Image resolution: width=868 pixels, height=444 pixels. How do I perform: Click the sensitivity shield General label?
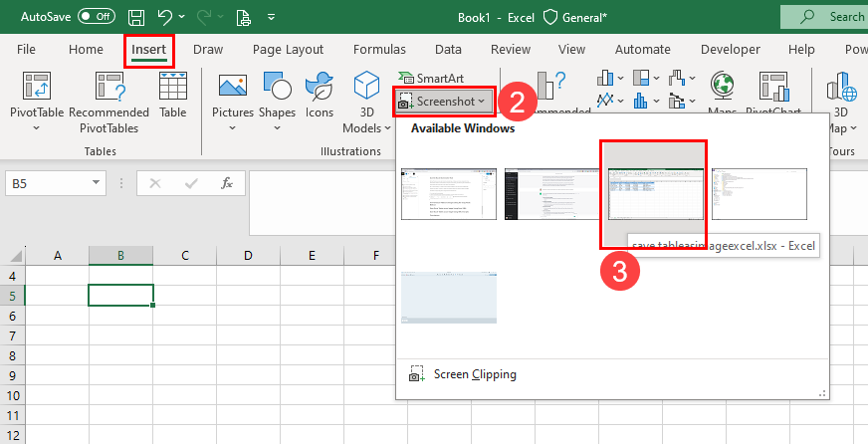(574, 17)
